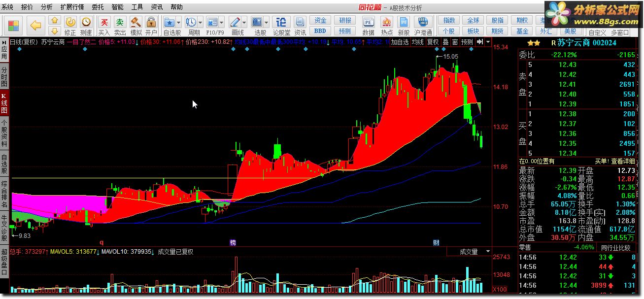Screen dimensions: 644x299
Task: Toggle the 窗 window button
Action: pyautogui.click(x=454, y=42)
